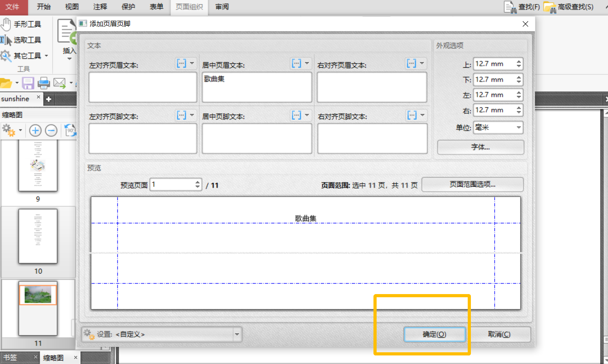608x364 pixels.
Task: Click gear icon beside 设置 label
Action: (89, 335)
